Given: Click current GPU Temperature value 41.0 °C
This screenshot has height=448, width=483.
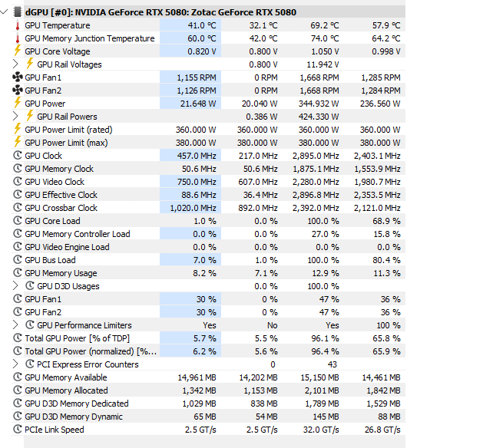Looking at the screenshot, I should click(202, 25).
